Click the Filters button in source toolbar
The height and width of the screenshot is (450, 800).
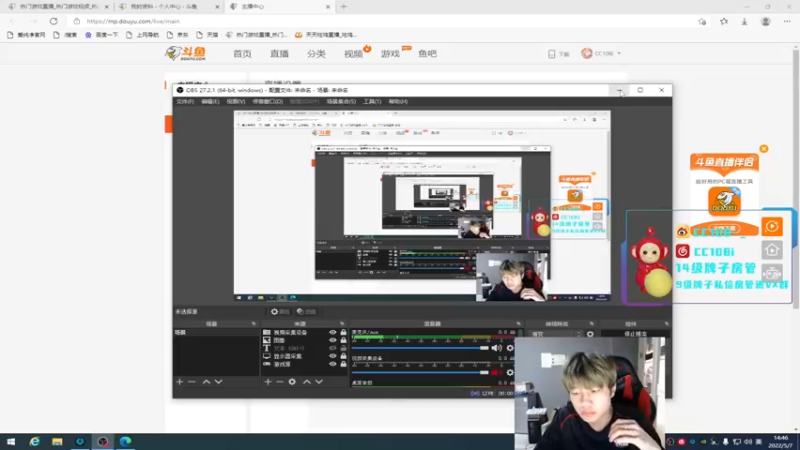pos(307,312)
